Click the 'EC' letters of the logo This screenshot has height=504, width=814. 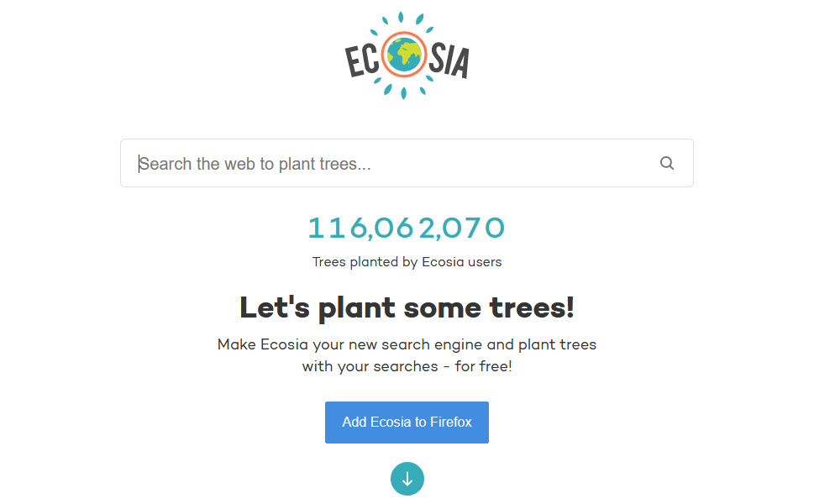[x=363, y=60]
